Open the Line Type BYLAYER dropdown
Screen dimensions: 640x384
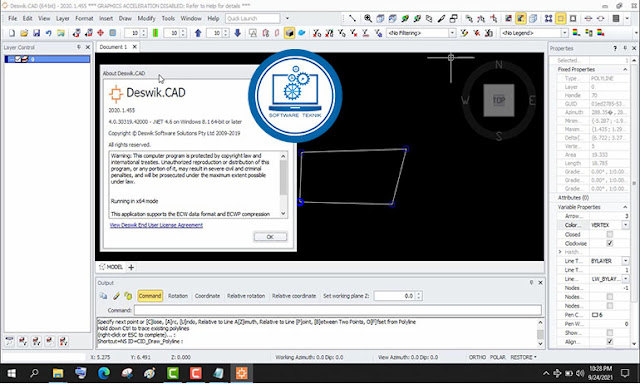pyautogui.click(x=625, y=261)
